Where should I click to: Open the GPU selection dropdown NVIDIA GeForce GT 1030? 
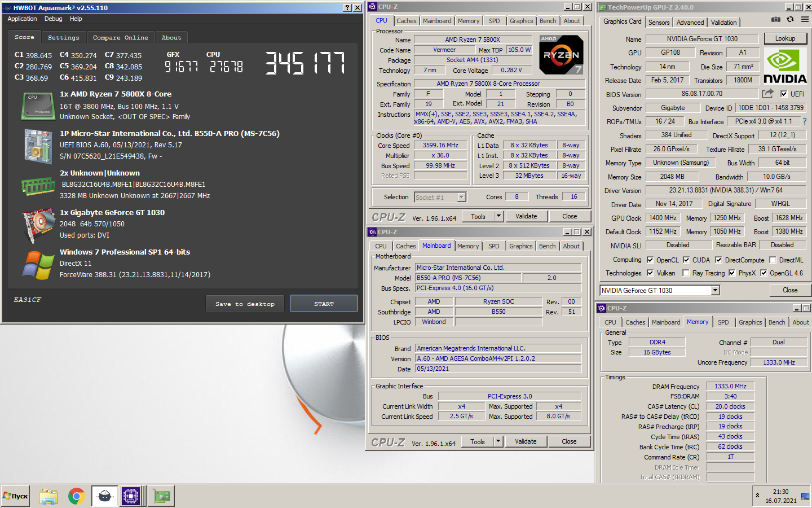pyautogui.click(x=660, y=290)
